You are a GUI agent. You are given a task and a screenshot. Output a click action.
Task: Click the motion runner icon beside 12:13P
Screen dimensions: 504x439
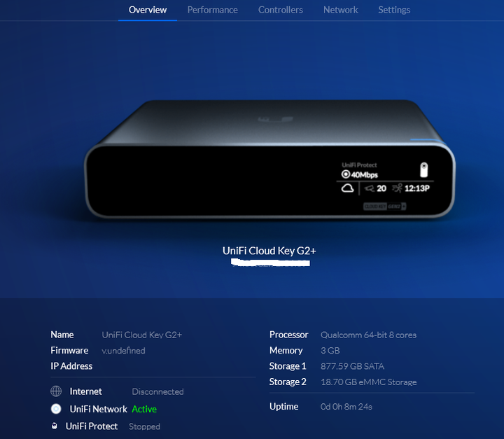398,188
